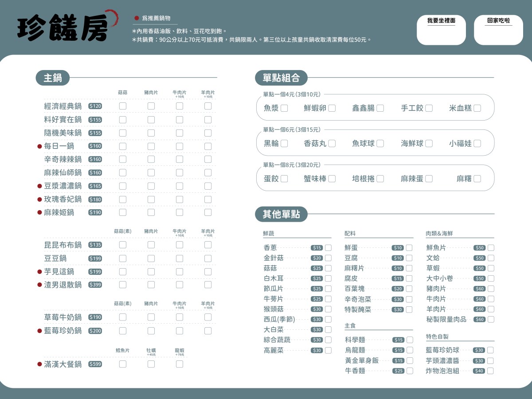This screenshot has width=532, height=399.
Task: Select the 鮮魚片 checkbox
Action: (490, 247)
